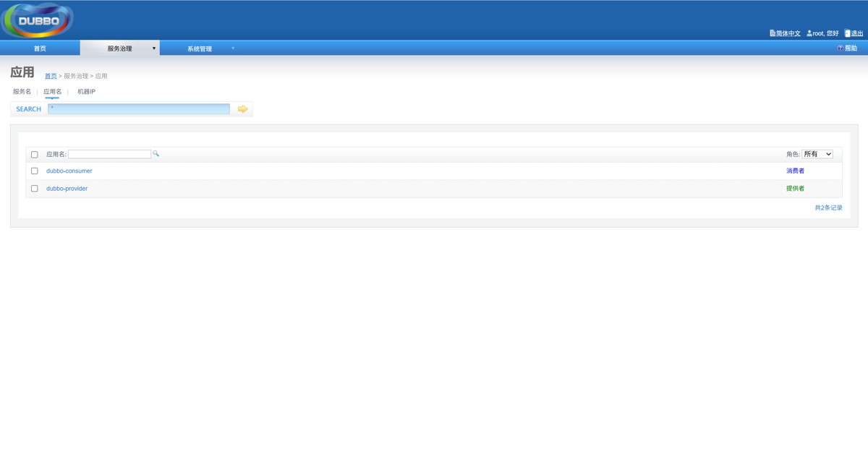
Task: Focus the 应用名 filter input
Action: 110,154
